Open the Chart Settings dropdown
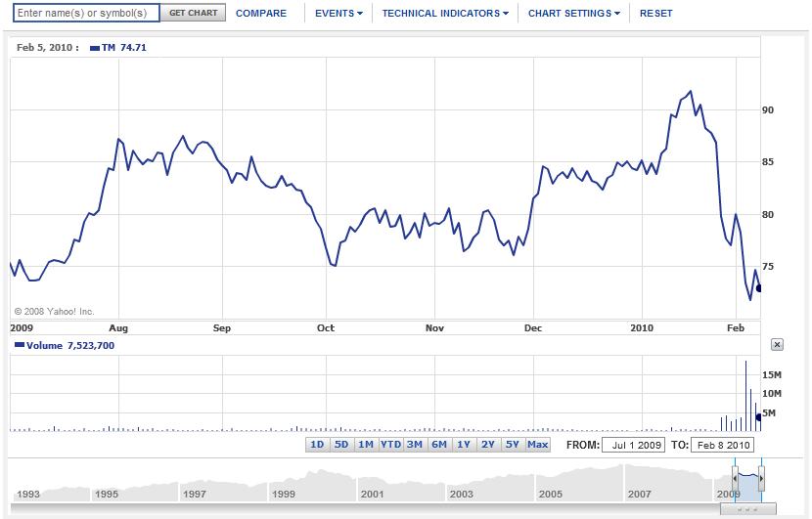The height and width of the screenshot is (519, 812). [573, 14]
